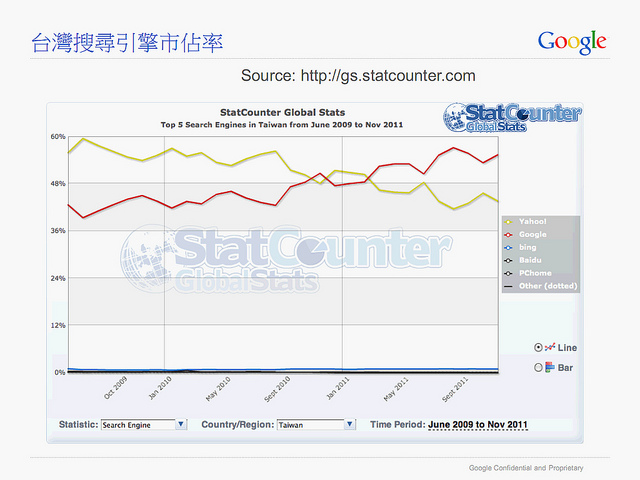The height and width of the screenshot is (480, 640).
Task: Click the PChome legend entry
Action: [534, 273]
